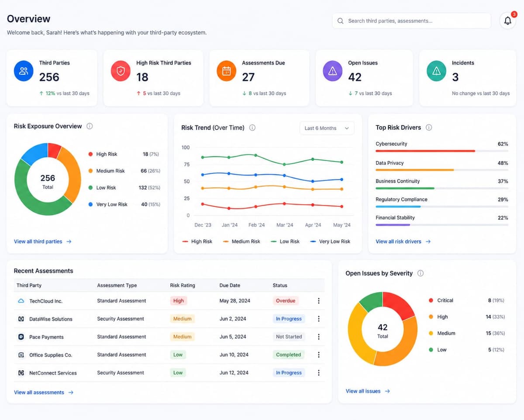This screenshot has width=524, height=420.
Task: Open the notifications bell
Action: [507, 21]
